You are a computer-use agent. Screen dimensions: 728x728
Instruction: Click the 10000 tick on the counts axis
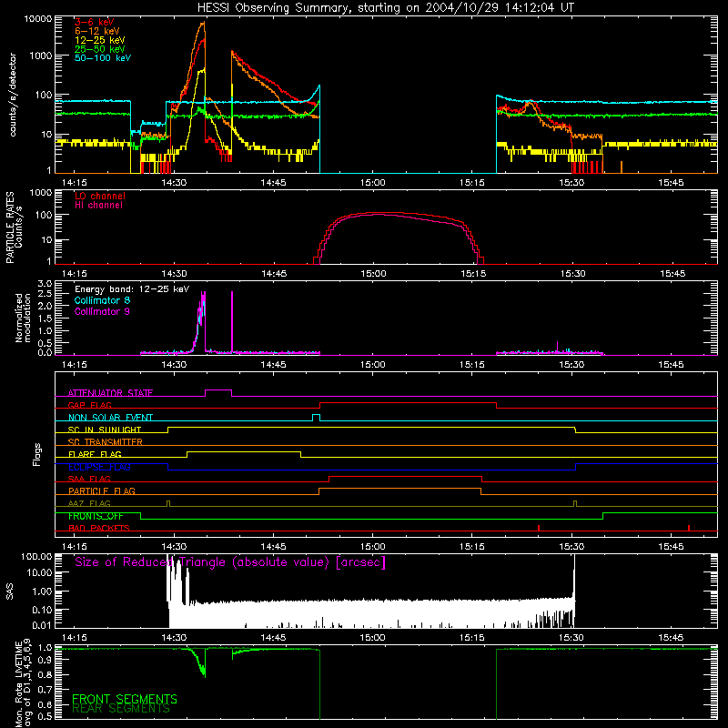(38, 19)
